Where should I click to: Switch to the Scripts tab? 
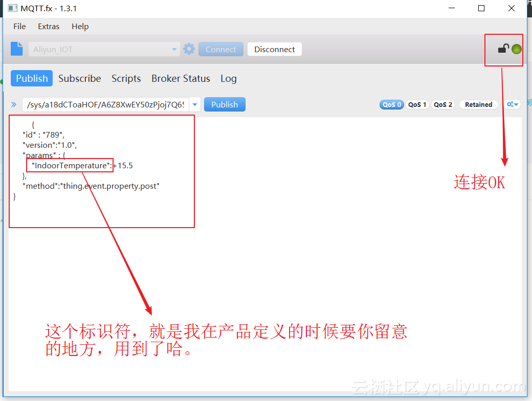[126, 78]
